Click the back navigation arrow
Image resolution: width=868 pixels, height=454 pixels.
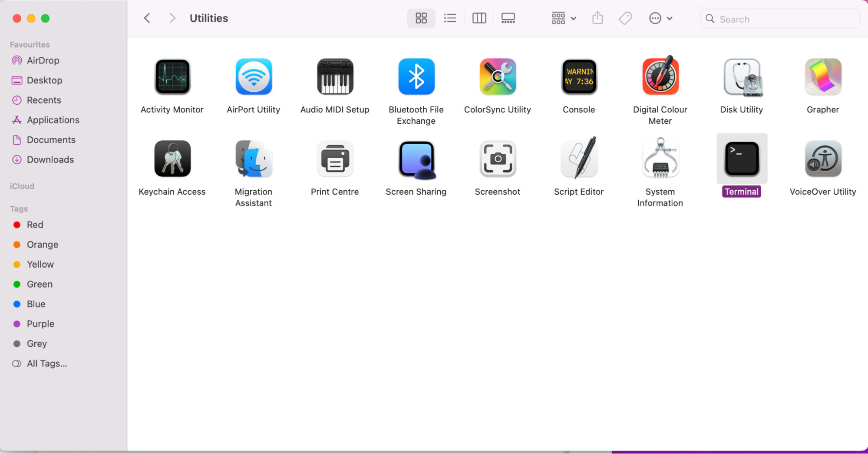(147, 18)
